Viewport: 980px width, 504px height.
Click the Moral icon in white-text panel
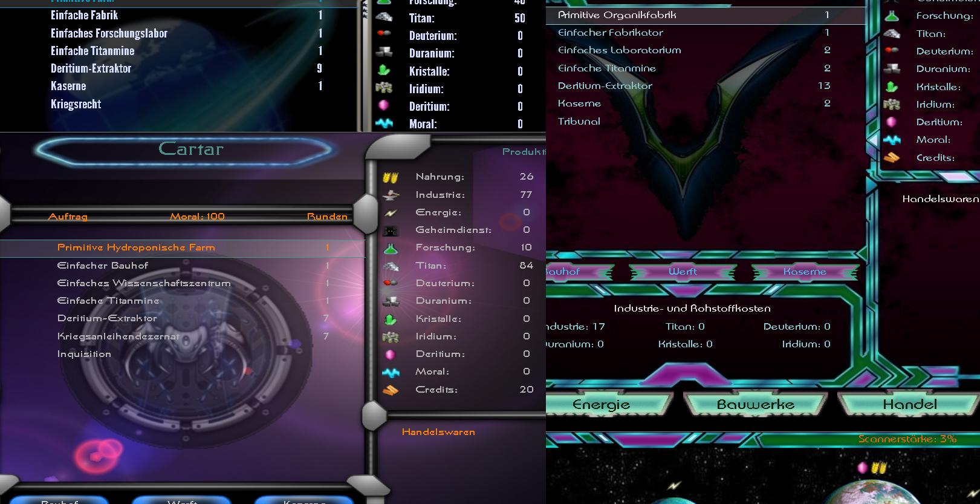(x=384, y=123)
